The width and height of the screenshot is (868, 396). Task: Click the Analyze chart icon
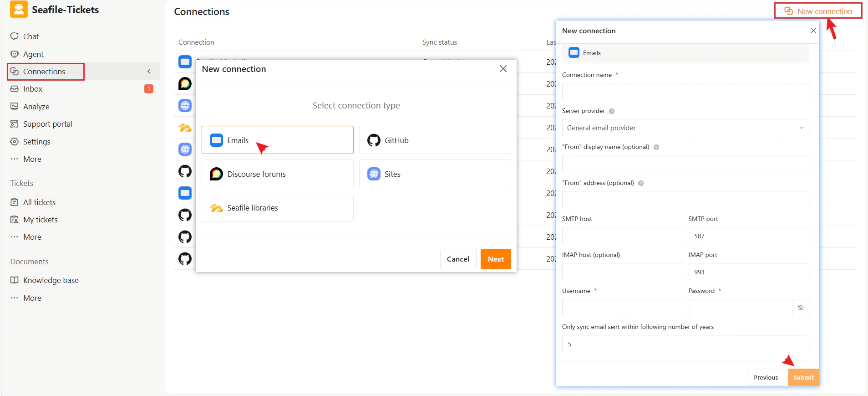coord(15,106)
